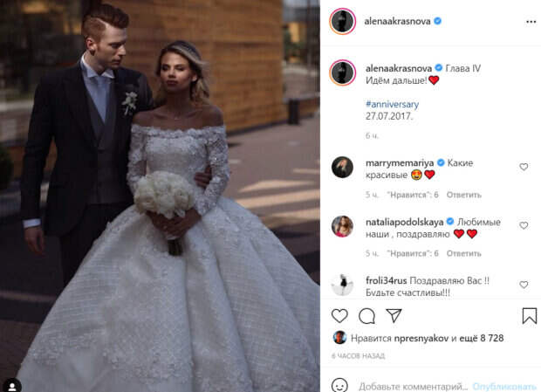Like marrymemariya's comment

pyautogui.click(x=524, y=167)
